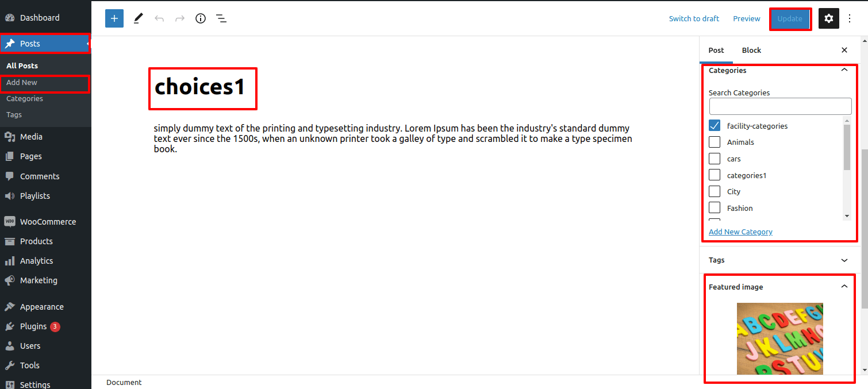868x389 pixels.
Task: Collapse the Featured image panel
Action: [844, 286]
